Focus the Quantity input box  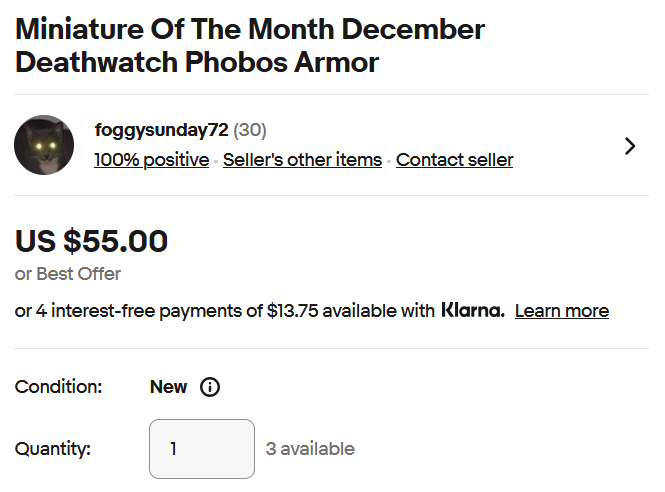[202, 449]
